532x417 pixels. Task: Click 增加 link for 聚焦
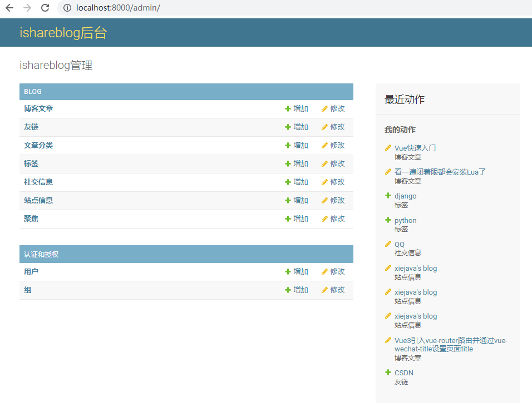[301, 219]
